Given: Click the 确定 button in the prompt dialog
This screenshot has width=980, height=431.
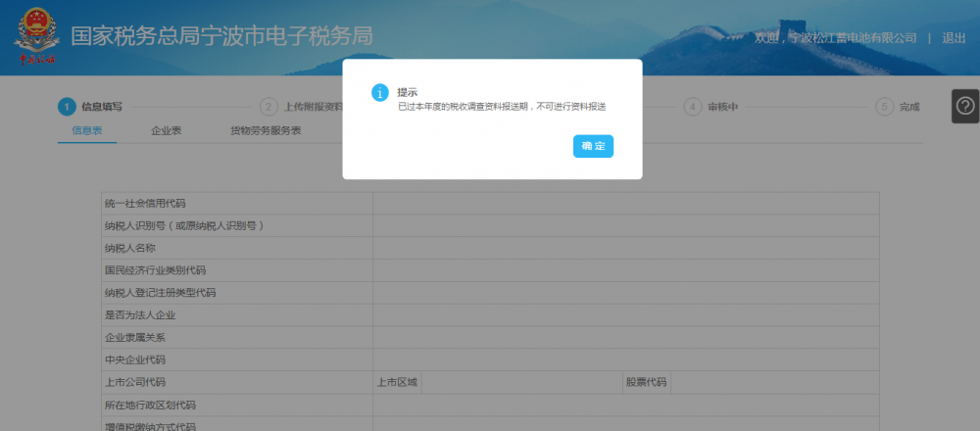Looking at the screenshot, I should (593, 146).
